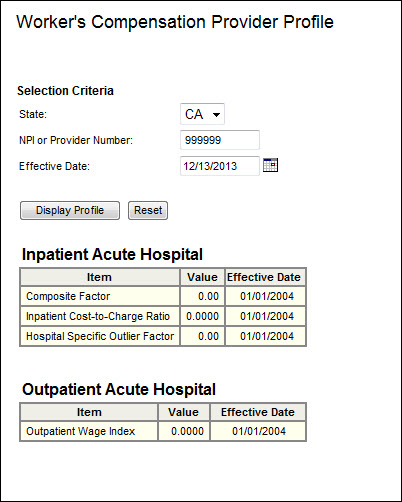Click the Outpatient Wage Index value 0.0000
Screen dimensions: 402x502
pos(187,431)
